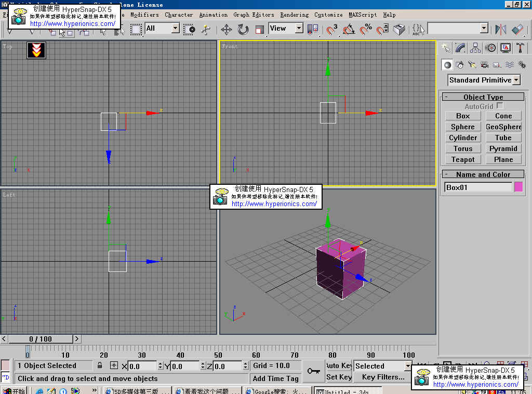Screen dimensions: 532x394
Task: Click the Sphere primitive button
Action: (x=463, y=127)
